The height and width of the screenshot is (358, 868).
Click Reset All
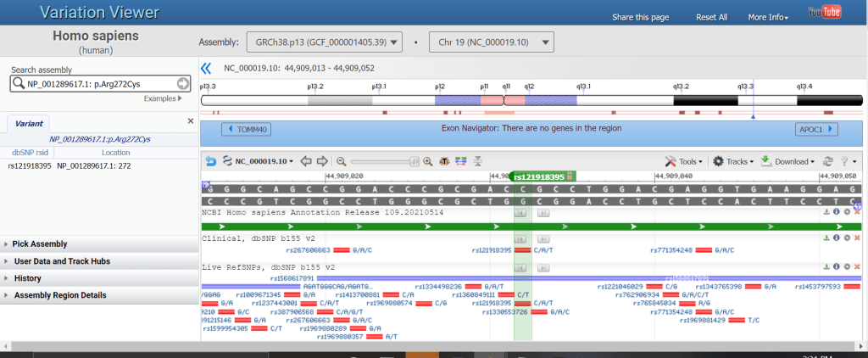click(712, 17)
